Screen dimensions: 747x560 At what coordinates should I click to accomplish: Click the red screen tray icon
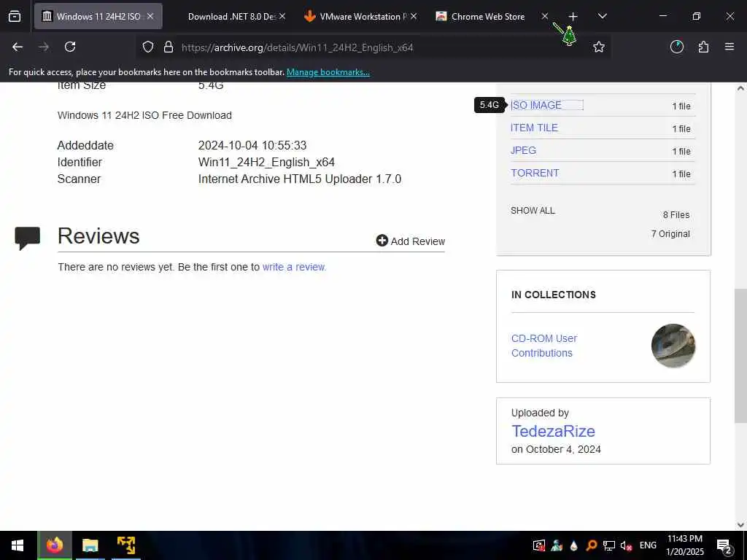[x=539, y=545]
